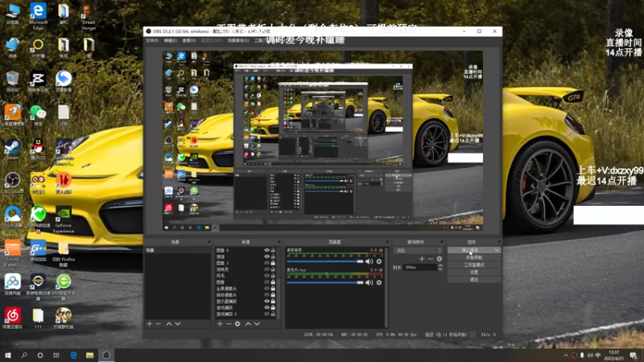Click the 退出 exit button in Controls
Screen dimensions: 644x362
[x=474, y=279]
